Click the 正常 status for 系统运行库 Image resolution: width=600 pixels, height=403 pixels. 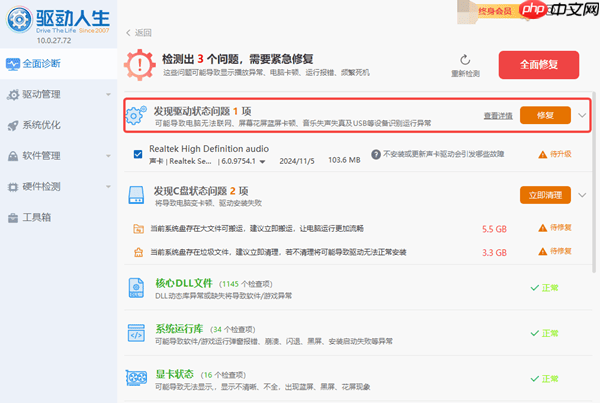pos(545,333)
